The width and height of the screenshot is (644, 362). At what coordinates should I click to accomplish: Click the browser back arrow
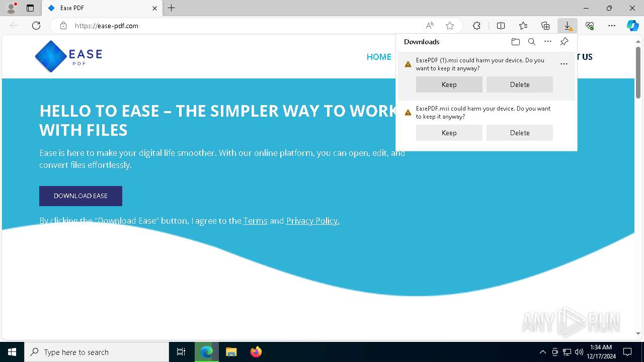tap(14, 26)
